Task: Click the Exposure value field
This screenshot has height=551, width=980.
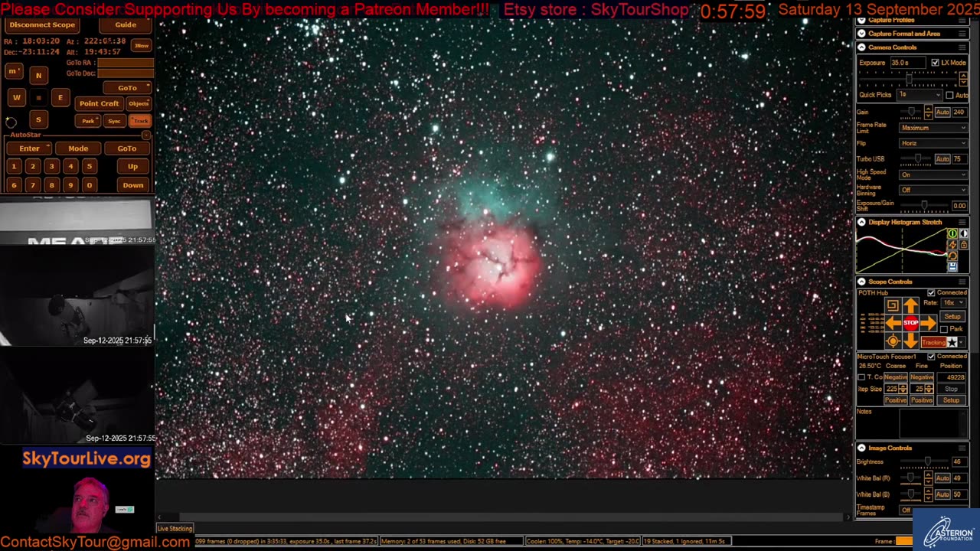Action: [908, 63]
